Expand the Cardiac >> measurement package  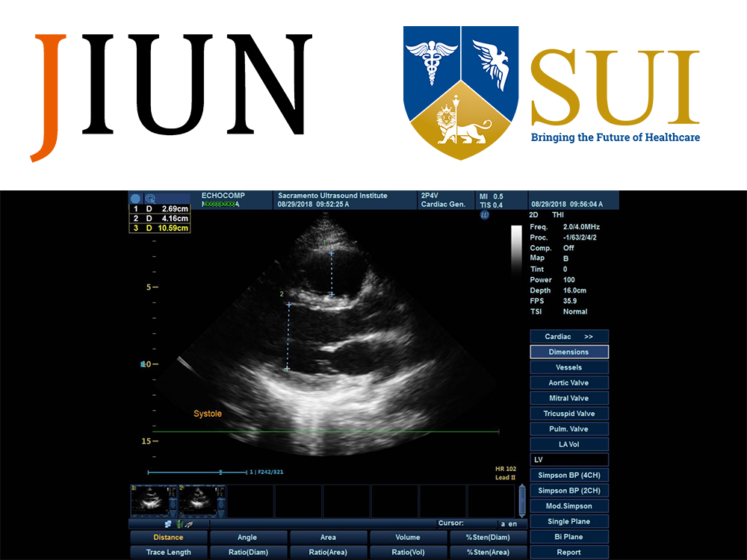(569, 337)
